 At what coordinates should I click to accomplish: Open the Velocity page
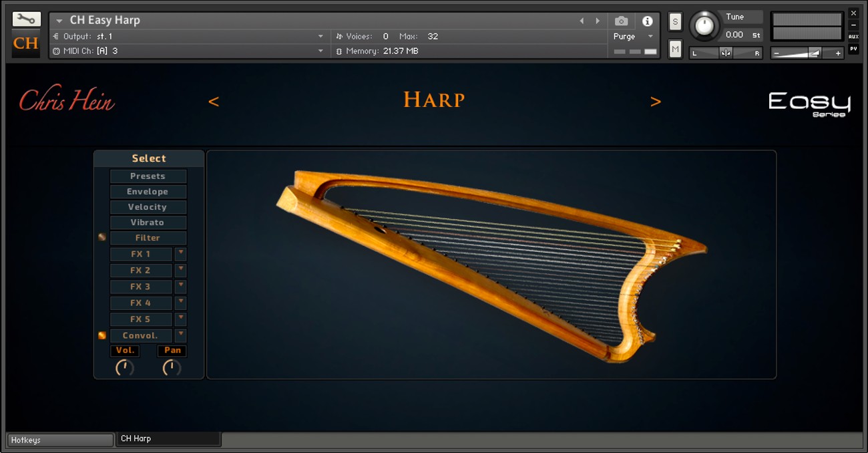pyautogui.click(x=148, y=207)
